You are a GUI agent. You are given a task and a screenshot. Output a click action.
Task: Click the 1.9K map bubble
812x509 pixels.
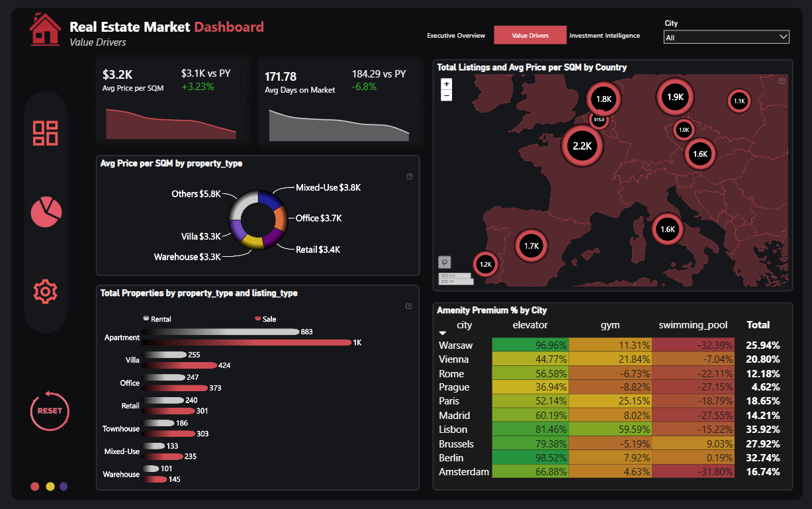[675, 97]
